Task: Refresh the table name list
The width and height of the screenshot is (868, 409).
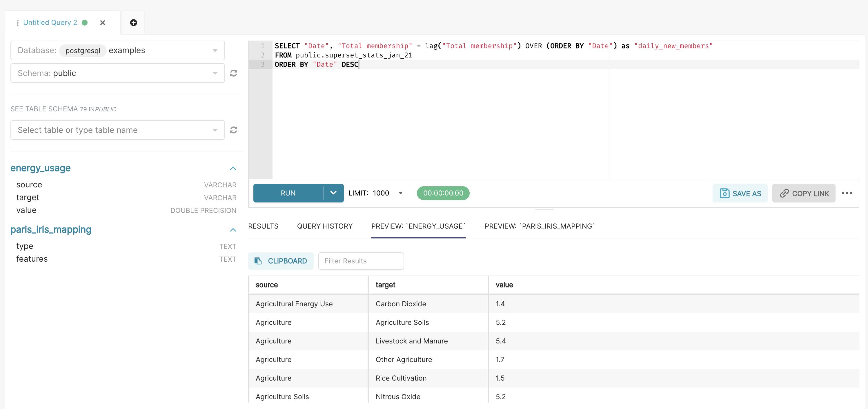Action: pos(234,130)
